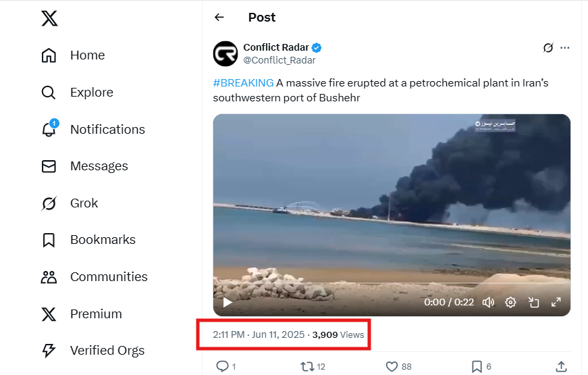Like the post with the heart icon

(x=392, y=366)
